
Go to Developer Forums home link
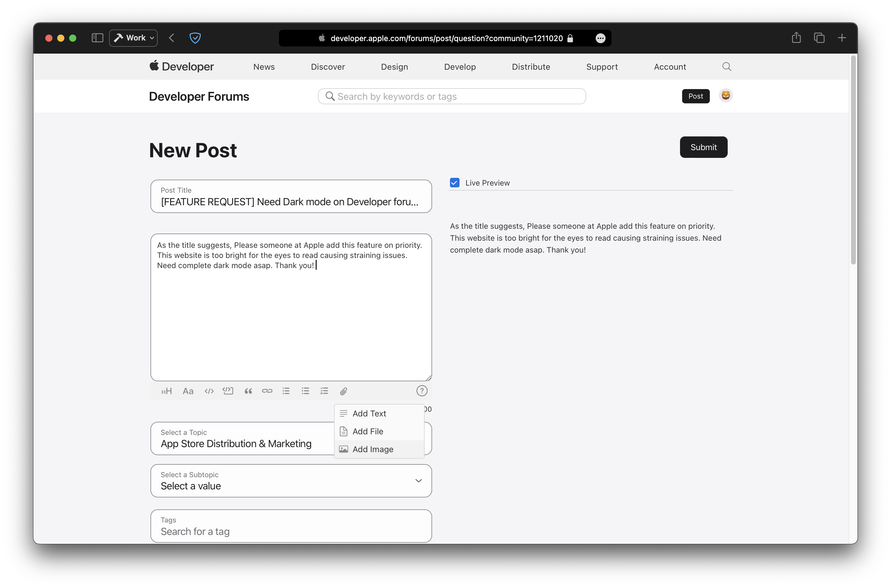[199, 97]
